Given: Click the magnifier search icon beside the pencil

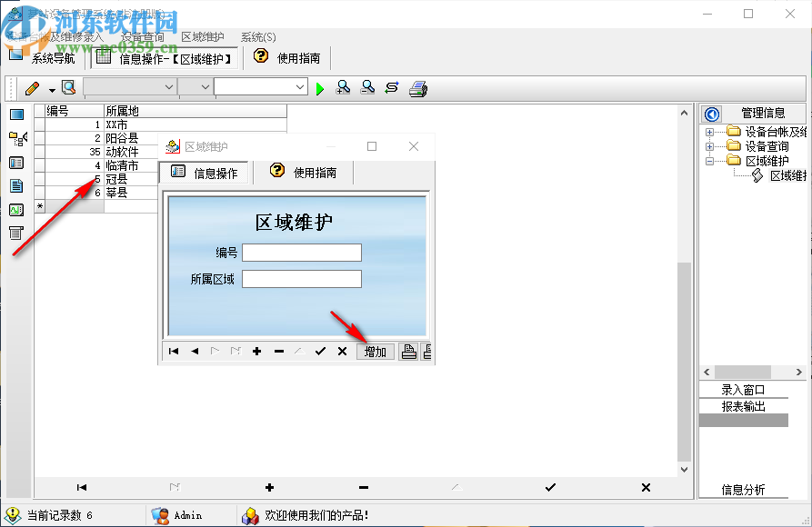Looking at the screenshot, I should (x=69, y=87).
